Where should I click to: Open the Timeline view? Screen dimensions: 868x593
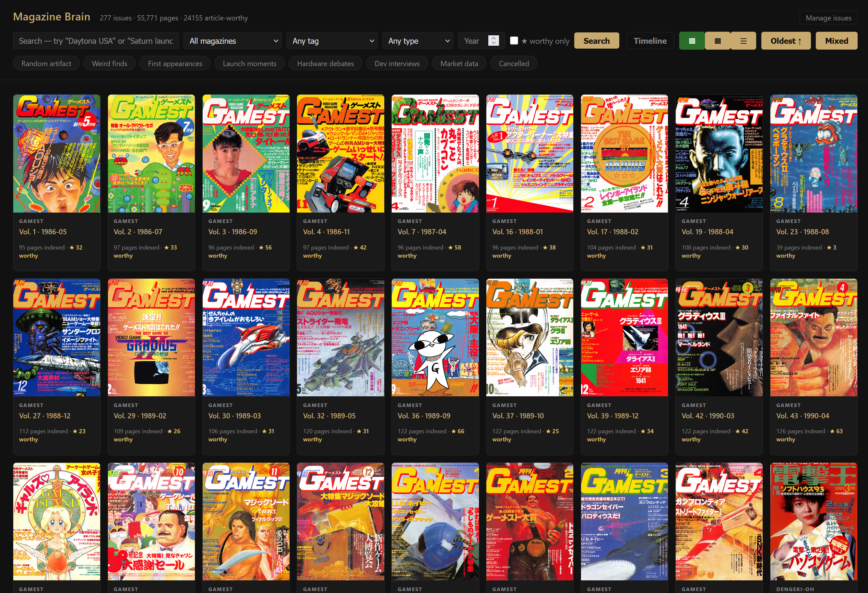tap(649, 41)
